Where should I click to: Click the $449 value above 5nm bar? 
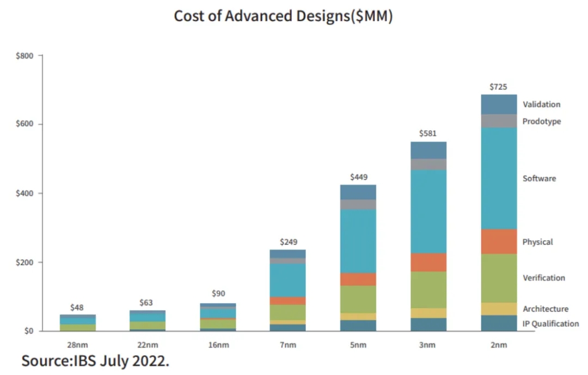[357, 177]
